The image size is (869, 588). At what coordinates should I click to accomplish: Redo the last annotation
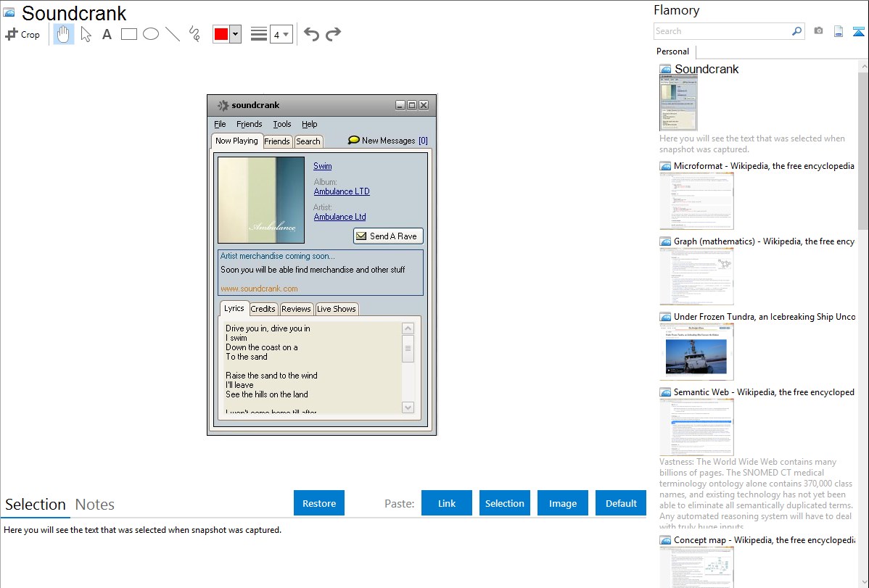click(x=333, y=34)
